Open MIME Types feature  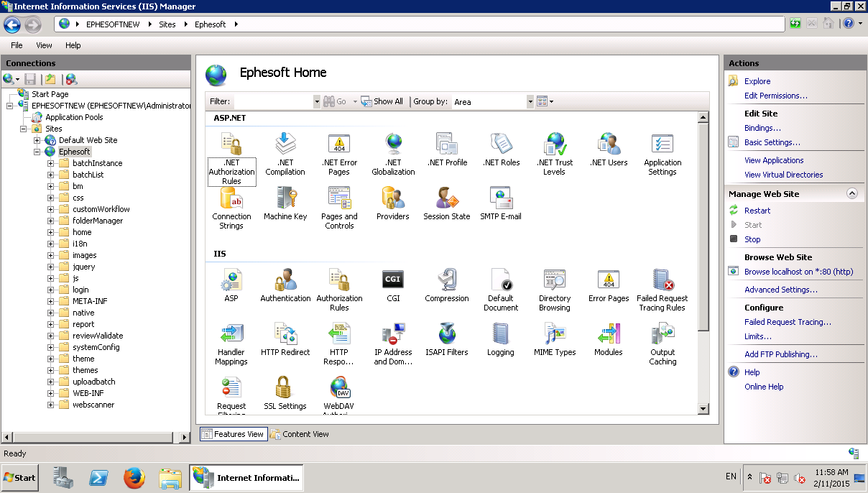tap(555, 339)
